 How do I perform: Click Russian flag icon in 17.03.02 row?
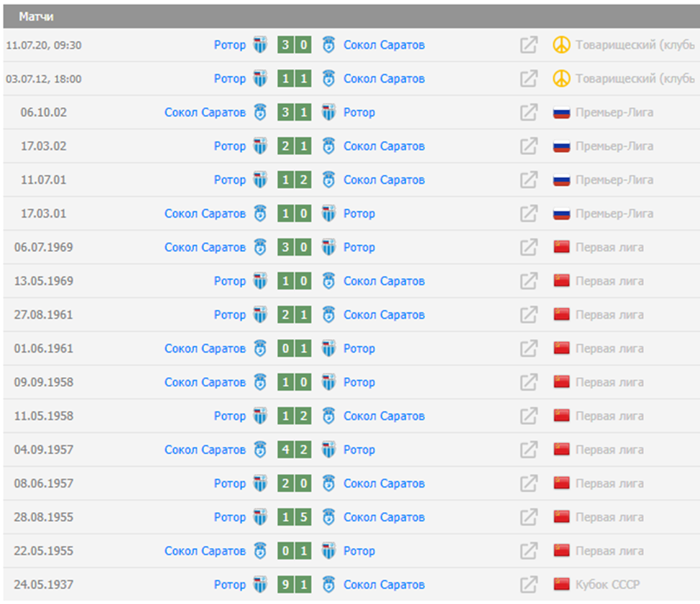point(561,147)
